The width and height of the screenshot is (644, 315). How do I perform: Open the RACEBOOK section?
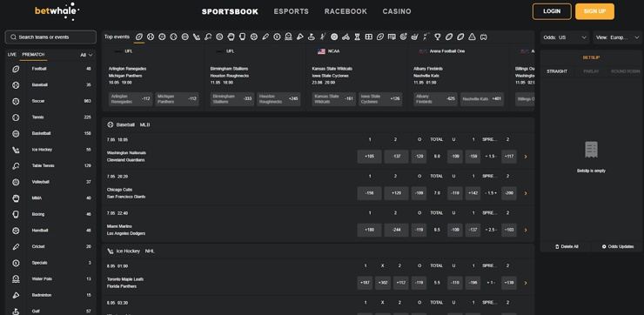[345, 11]
